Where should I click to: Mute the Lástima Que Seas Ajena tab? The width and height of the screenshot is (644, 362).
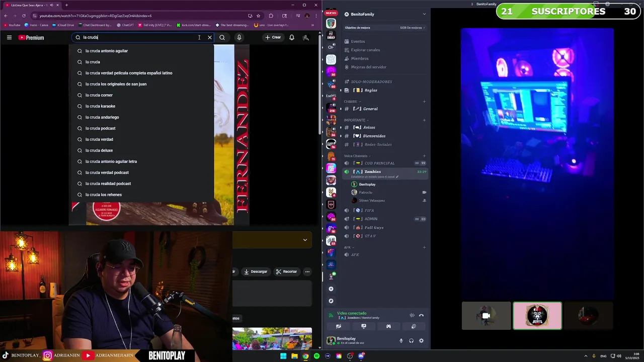(x=51, y=5)
